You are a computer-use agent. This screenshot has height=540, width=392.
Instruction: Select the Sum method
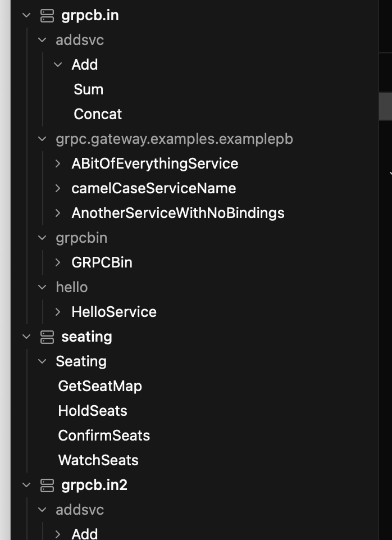(88, 89)
